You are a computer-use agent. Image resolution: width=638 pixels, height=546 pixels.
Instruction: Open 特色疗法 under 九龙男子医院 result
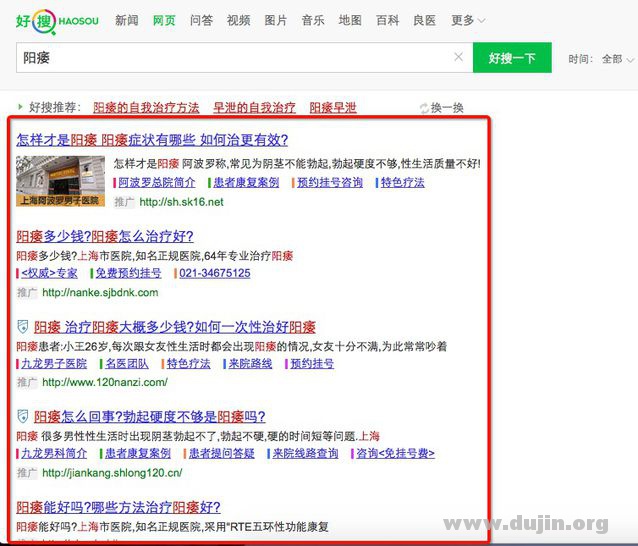188,363
